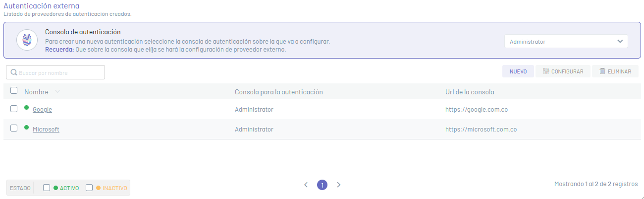The width and height of the screenshot is (644, 199).
Task: Open the Administrator console dropdown
Action: 566,42
